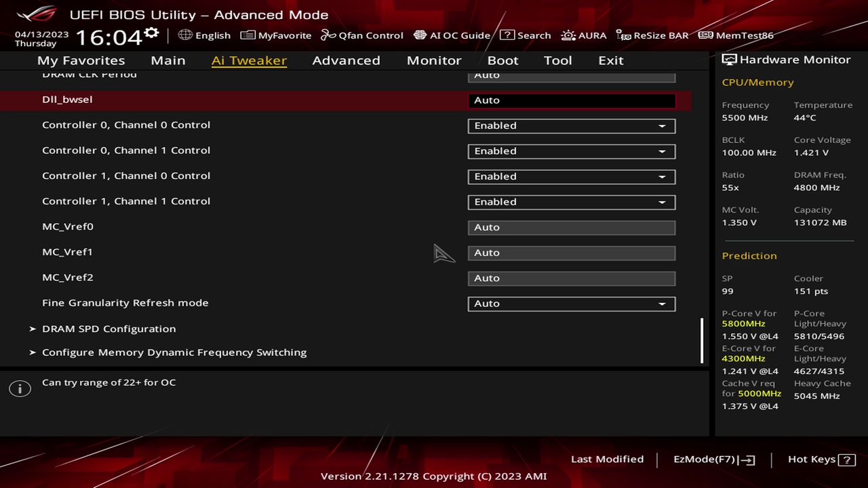Click the info icon in help area
This screenshot has width=868, height=488.
point(20,388)
